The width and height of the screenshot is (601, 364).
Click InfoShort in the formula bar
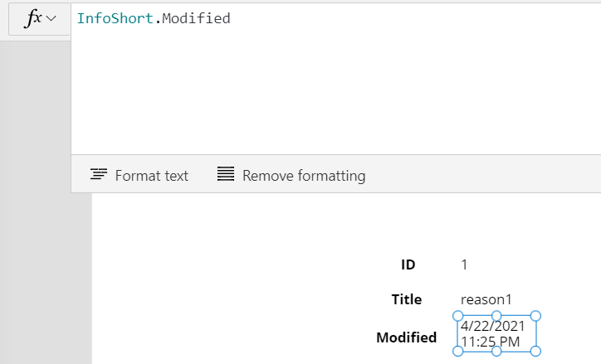115,18
